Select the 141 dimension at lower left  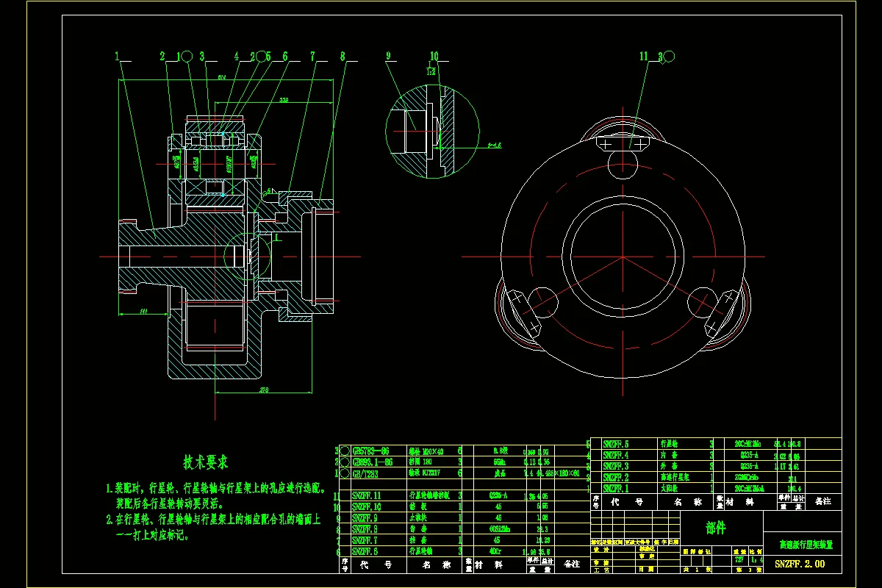point(143,312)
